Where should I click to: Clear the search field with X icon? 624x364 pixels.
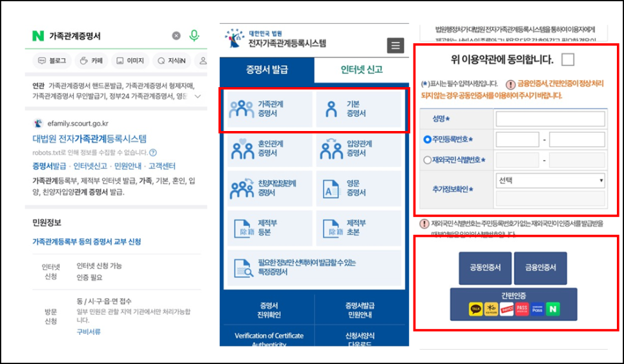[x=176, y=35]
